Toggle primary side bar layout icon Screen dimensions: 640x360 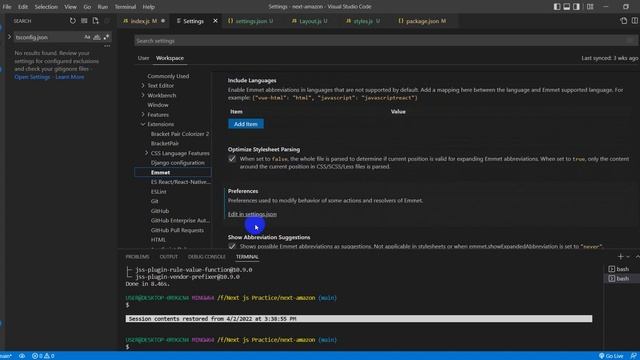coord(557,7)
